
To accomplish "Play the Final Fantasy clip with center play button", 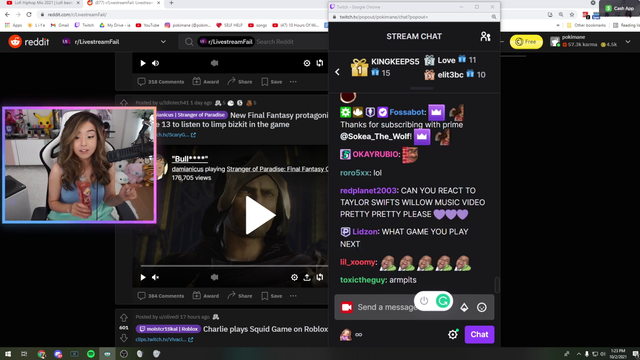I will click(x=260, y=215).
